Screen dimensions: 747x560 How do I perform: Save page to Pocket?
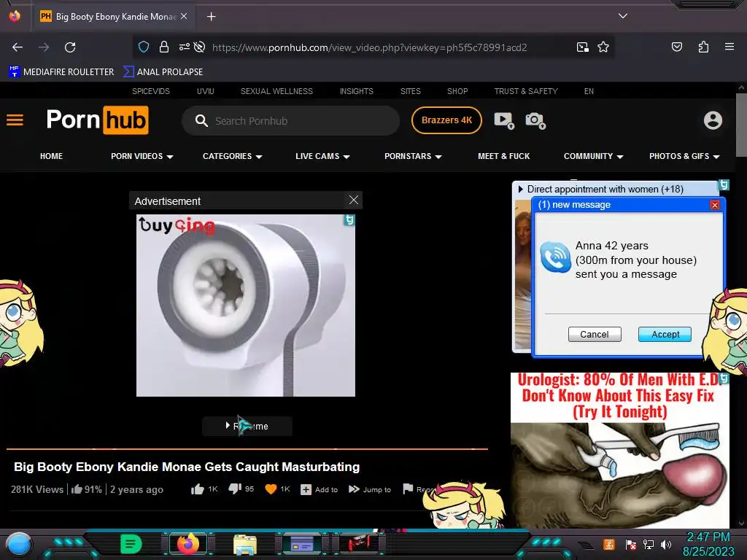click(676, 47)
